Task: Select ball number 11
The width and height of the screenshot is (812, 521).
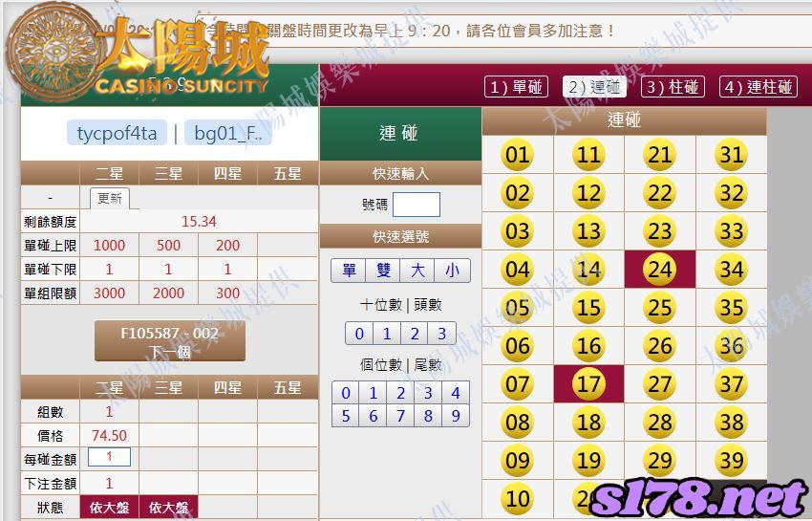Action: [588, 155]
